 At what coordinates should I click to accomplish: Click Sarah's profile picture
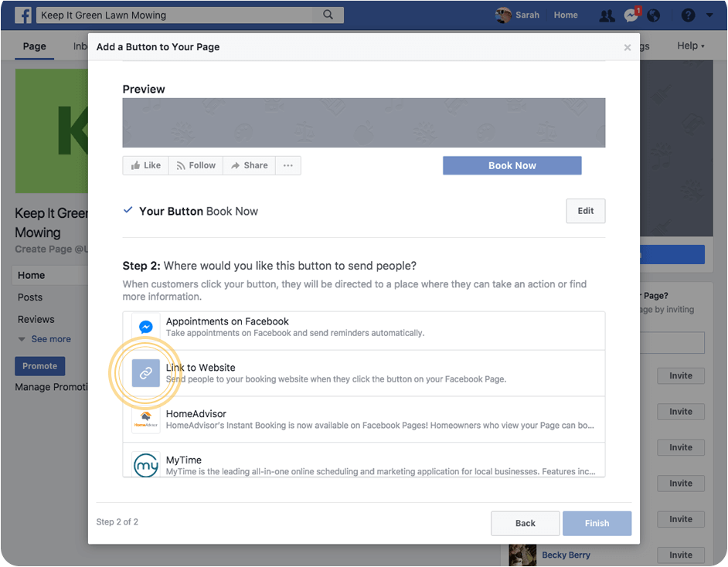503,15
